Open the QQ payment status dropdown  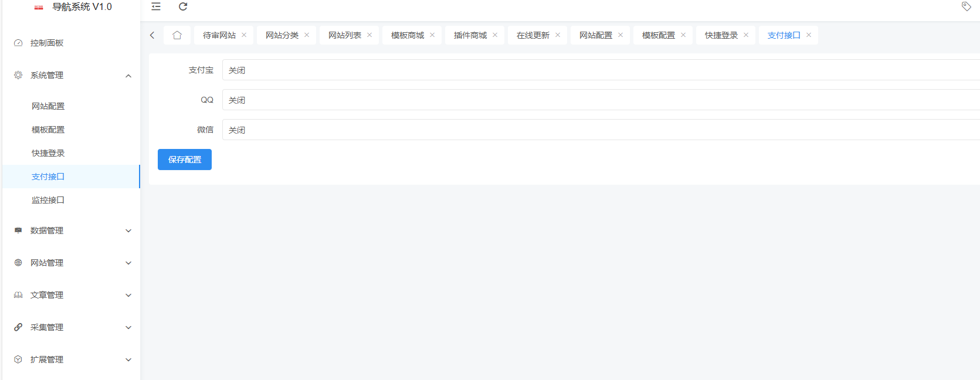(601, 100)
